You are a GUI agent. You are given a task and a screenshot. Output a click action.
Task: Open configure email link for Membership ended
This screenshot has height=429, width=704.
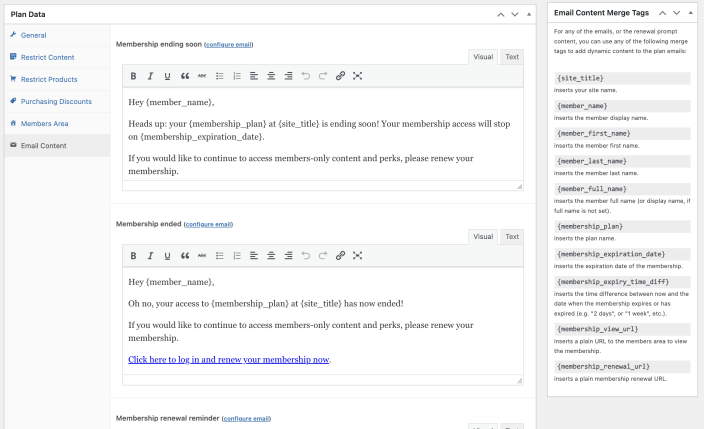tap(208, 224)
